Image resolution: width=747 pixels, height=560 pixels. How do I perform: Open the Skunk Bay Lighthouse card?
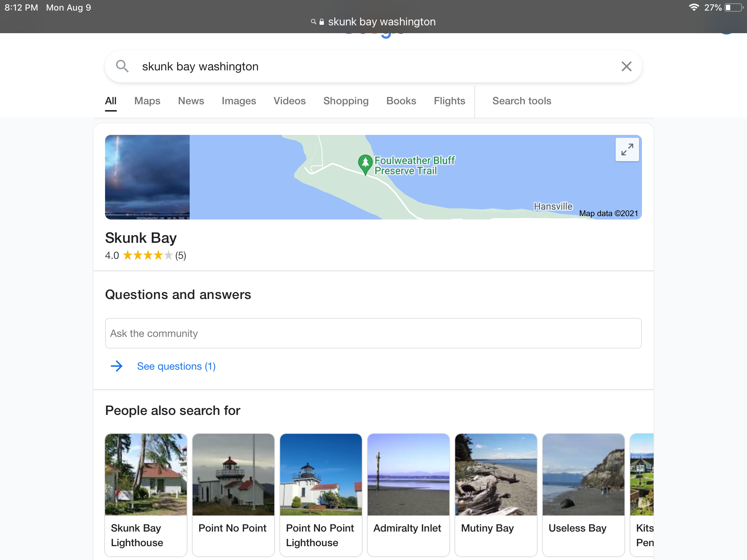click(146, 495)
